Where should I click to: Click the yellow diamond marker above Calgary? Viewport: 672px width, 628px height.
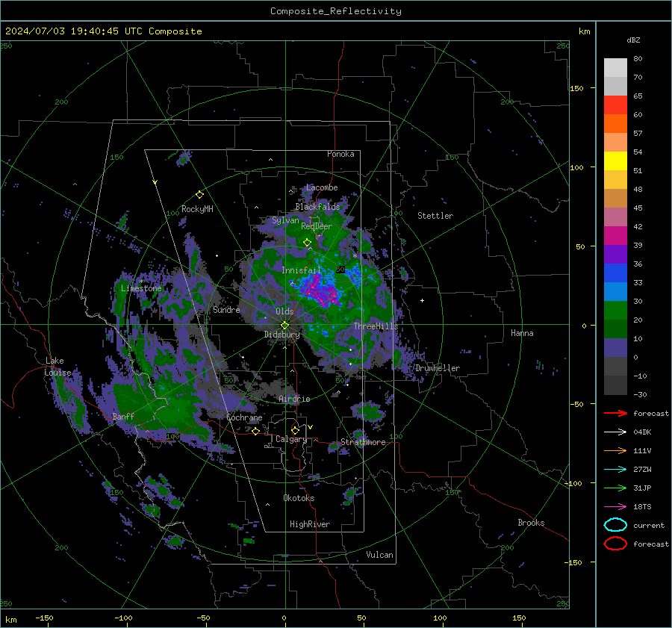pos(295,430)
